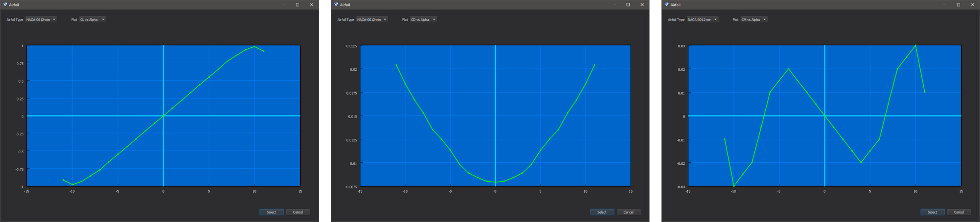The height and width of the screenshot is (222, 980).
Task: Click 'Airfoil Type' label in left window
Action: 15,20
